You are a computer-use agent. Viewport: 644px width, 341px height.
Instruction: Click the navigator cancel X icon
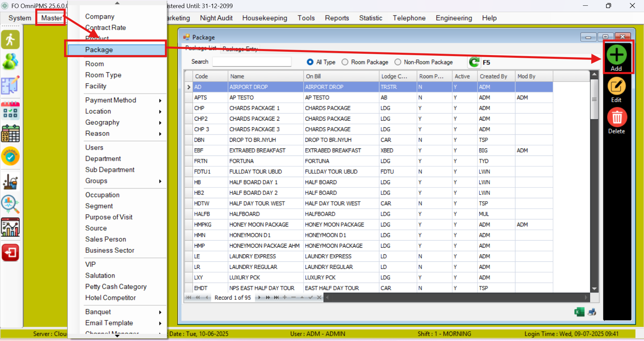point(319,297)
